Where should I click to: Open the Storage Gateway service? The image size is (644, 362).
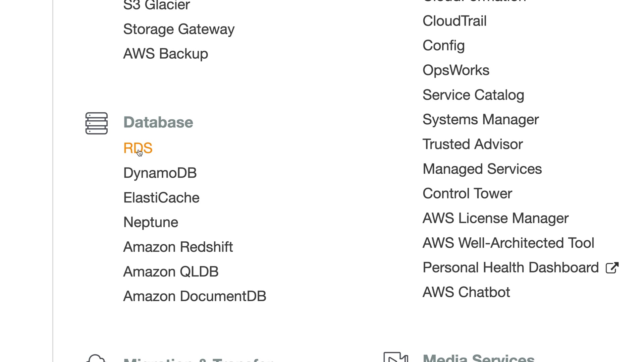(x=179, y=29)
